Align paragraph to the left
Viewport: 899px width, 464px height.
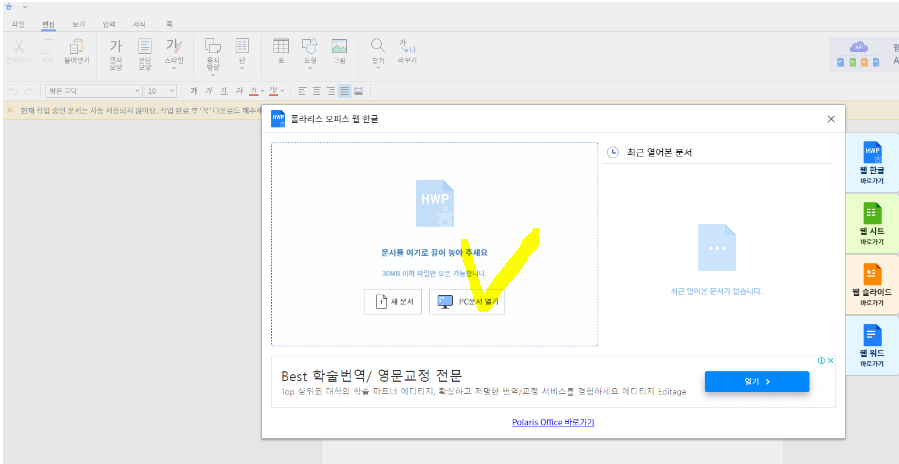(302, 91)
